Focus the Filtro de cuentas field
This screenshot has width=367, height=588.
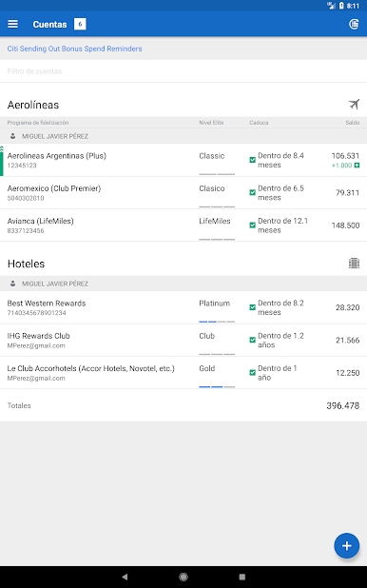pos(183,71)
